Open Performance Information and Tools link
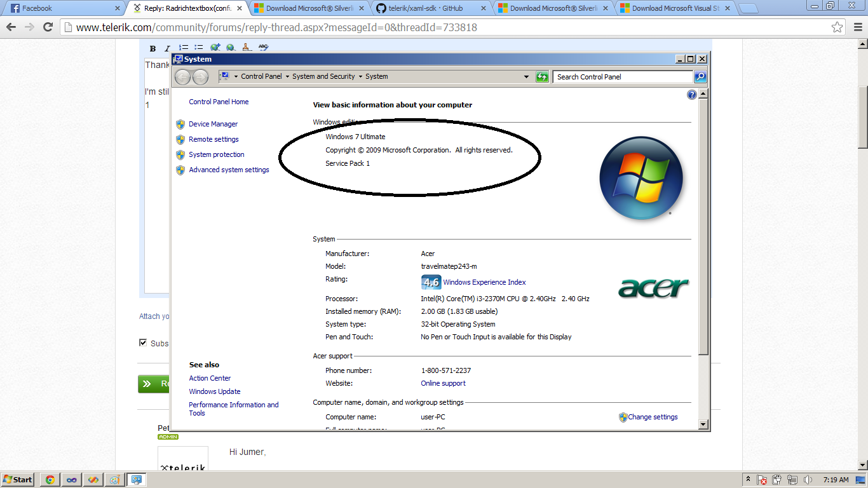The height and width of the screenshot is (488, 868). point(233,409)
